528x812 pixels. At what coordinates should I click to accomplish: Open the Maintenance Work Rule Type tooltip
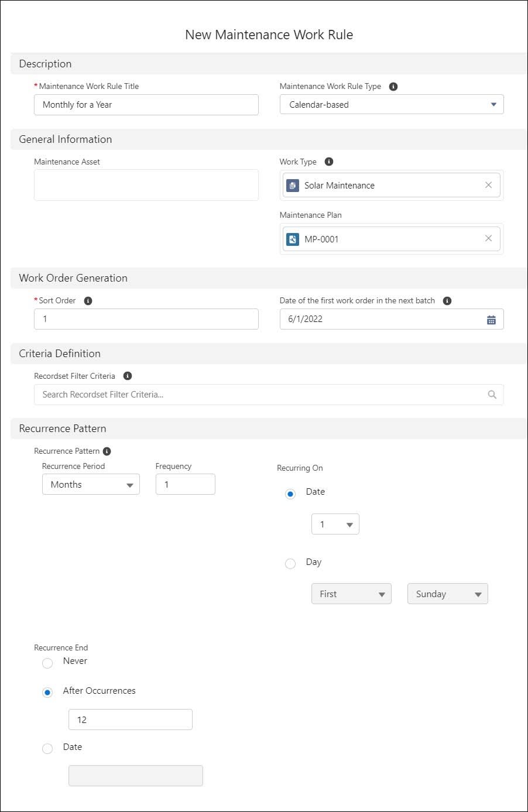click(393, 86)
